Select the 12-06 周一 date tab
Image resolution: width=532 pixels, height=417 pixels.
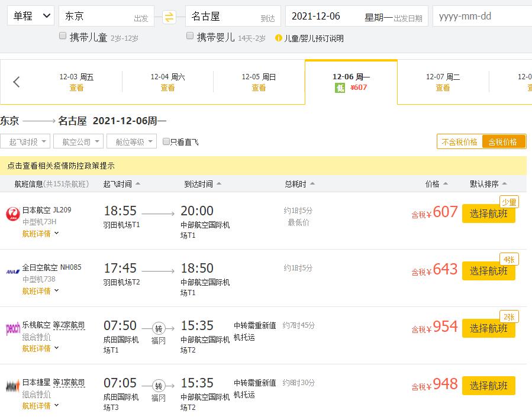351,82
